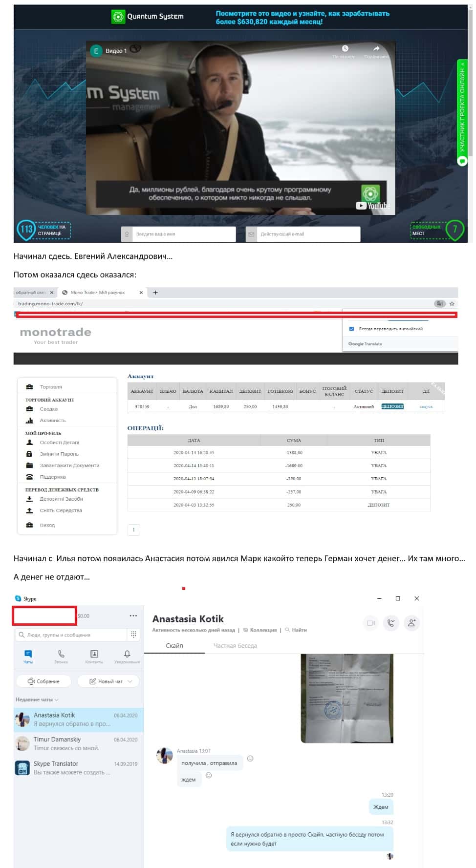The height and width of the screenshot is (868, 476).
Task: Collapse the Недавние чаты list
Action: 57,699
